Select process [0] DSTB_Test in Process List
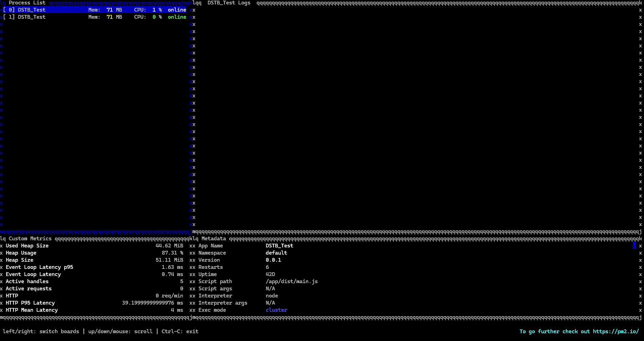The image size is (644, 341). 32,10
